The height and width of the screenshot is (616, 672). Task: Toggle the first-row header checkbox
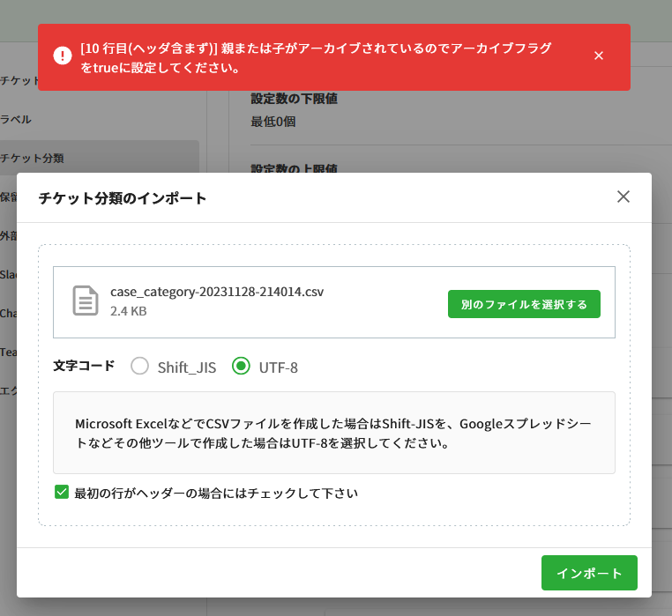pos(62,492)
